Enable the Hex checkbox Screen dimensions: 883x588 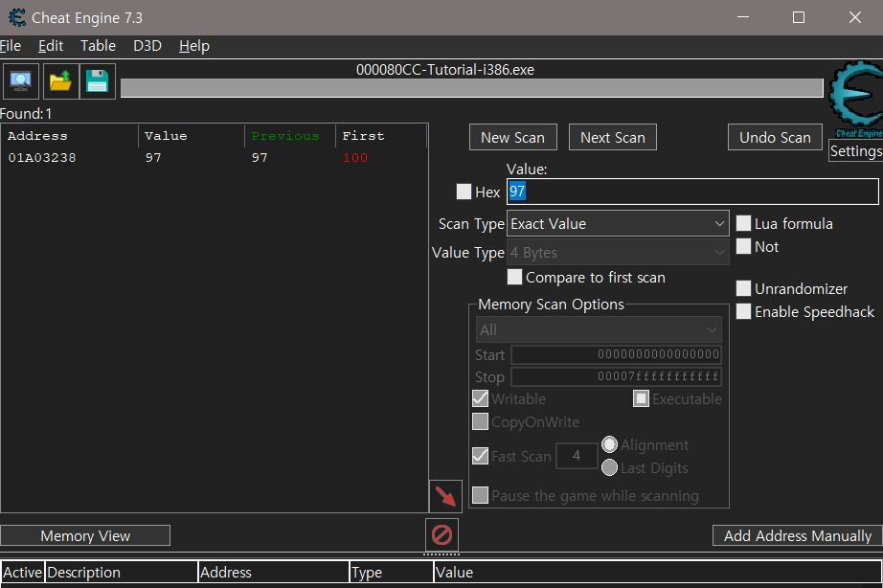(464, 192)
